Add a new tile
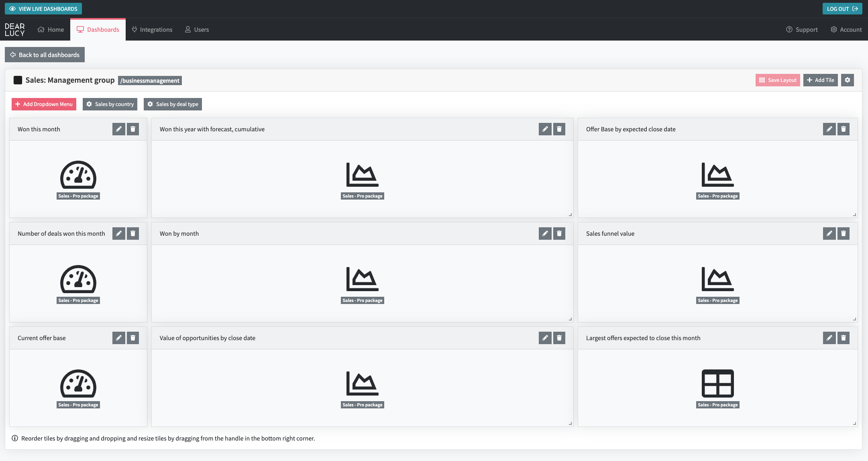 821,80
